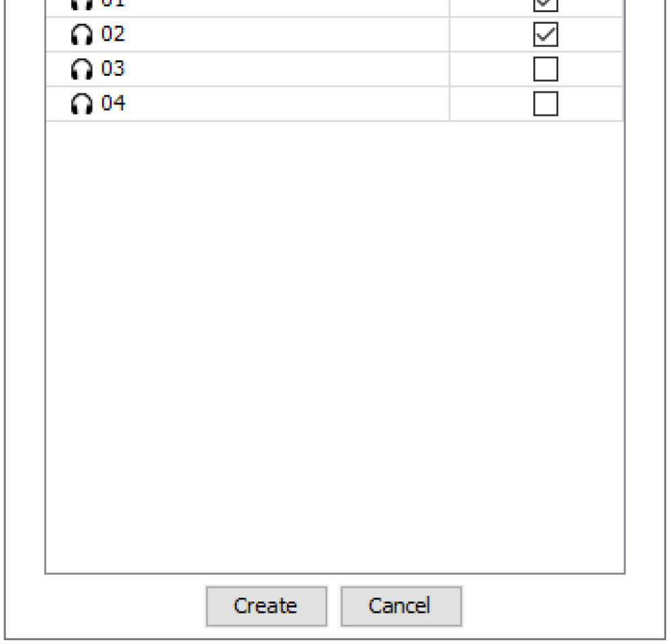Screen dimensions: 670x644
Task: Uncheck the checkbox in row 02
Action: (x=545, y=35)
